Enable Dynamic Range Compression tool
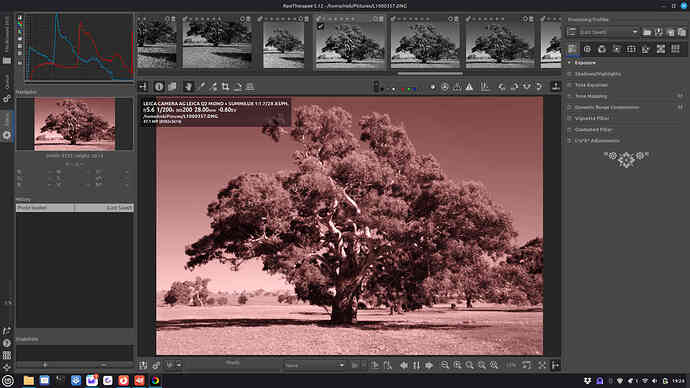 (x=569, y=107)
